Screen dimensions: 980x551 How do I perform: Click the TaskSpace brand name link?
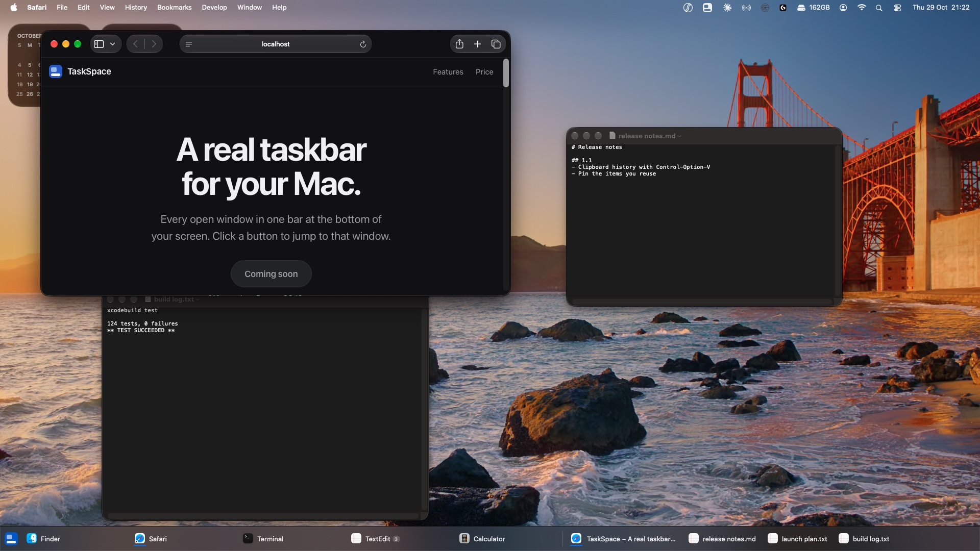[89, 71]
